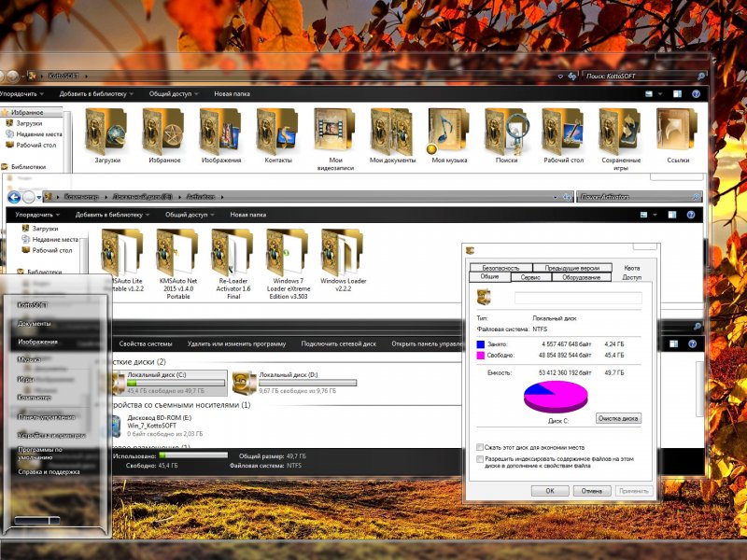Viewport: 747px width, 560px height.
Task: Open view options dropdown arrow in KottoSOFT window
Action: [660, 94]
